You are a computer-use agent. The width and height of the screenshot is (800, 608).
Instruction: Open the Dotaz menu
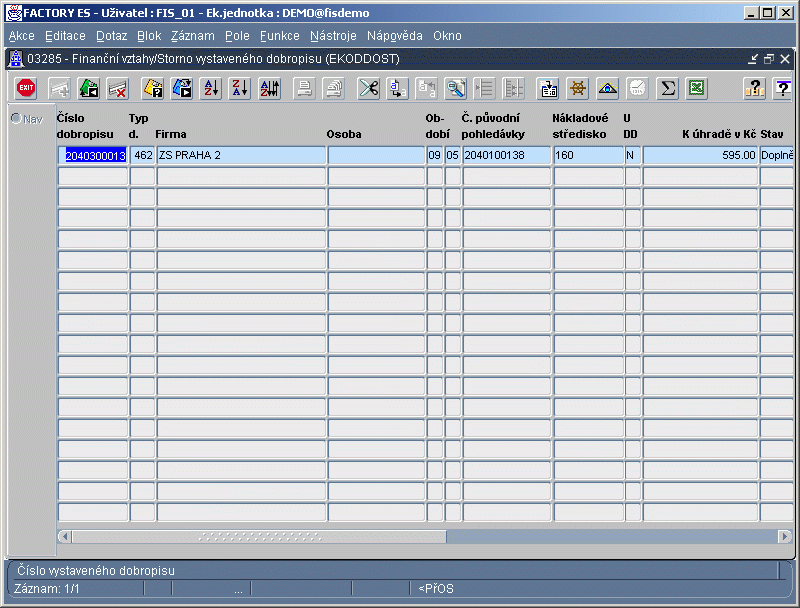pyautogui.click(x=111, y=36)
